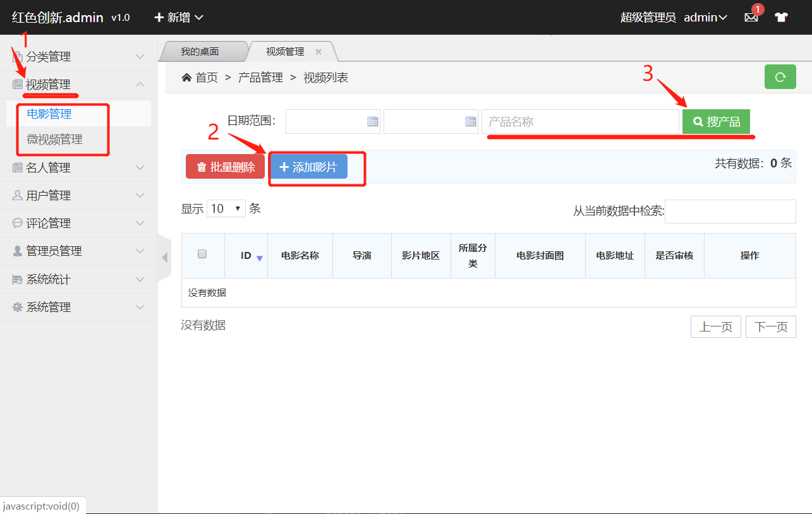Click the green refresh button
The height and width of the screenshot is (514, 812).
[780, 77]
